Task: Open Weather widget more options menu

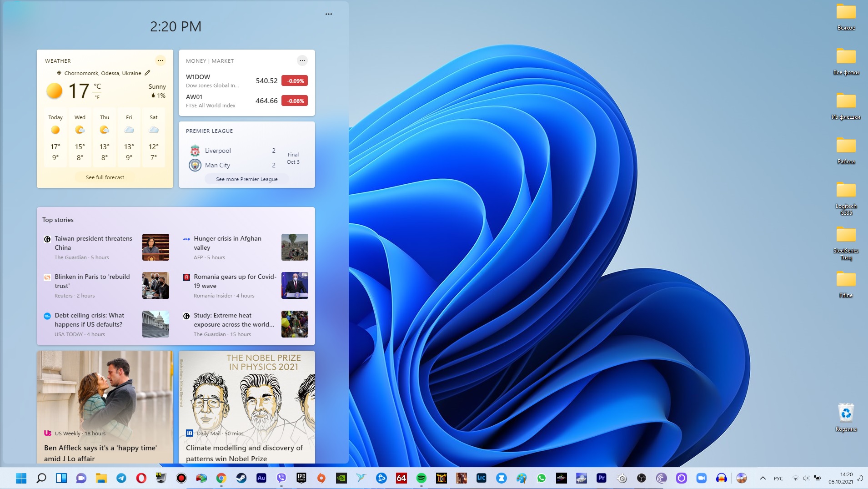Action: click(161, 60)
